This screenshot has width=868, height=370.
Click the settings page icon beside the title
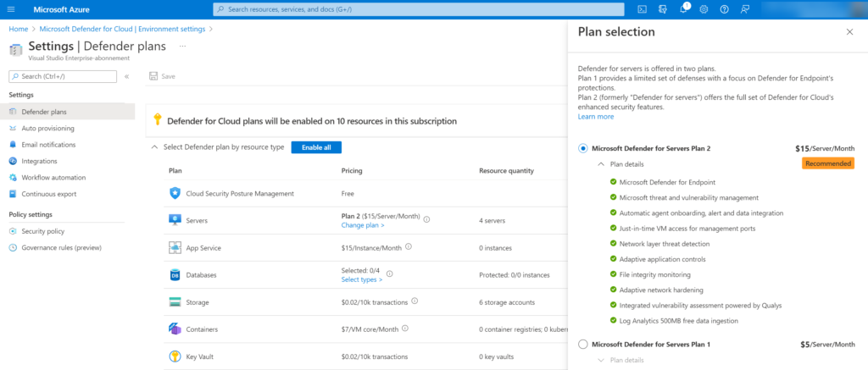click(15, 49)
